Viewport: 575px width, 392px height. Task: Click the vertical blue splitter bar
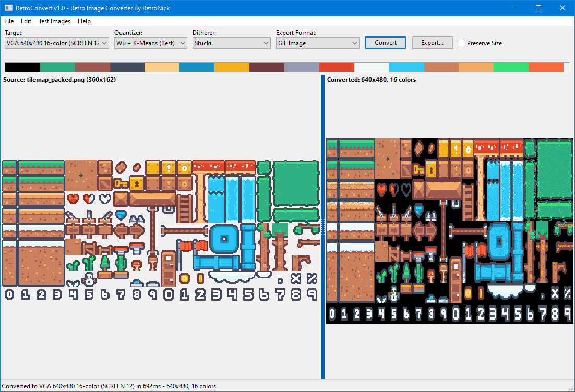tap(322, 227)
